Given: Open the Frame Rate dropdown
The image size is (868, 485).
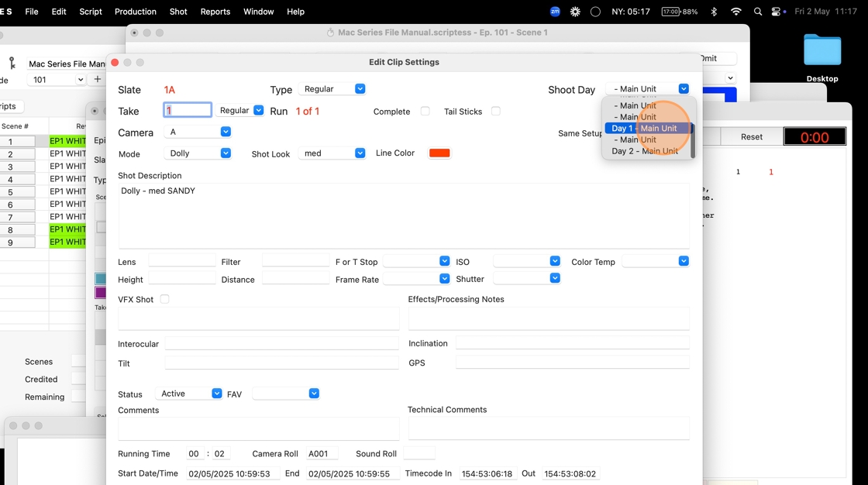Looking at the screenshot, I should click(416, 278).
